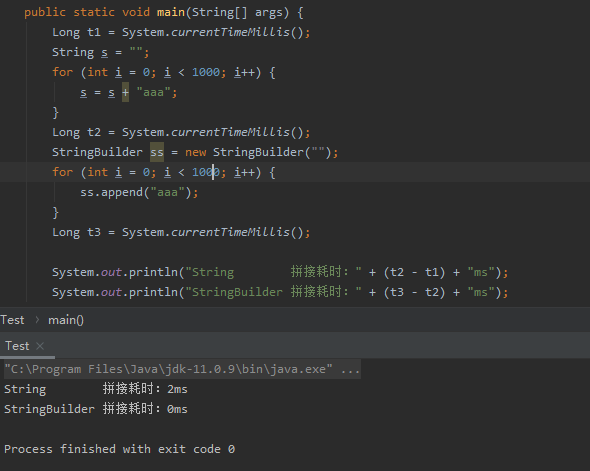The height and width of the screenshot is (471, 590).
Task: Click the println line containing (t2 - t1)
Action: pos(280,272)
